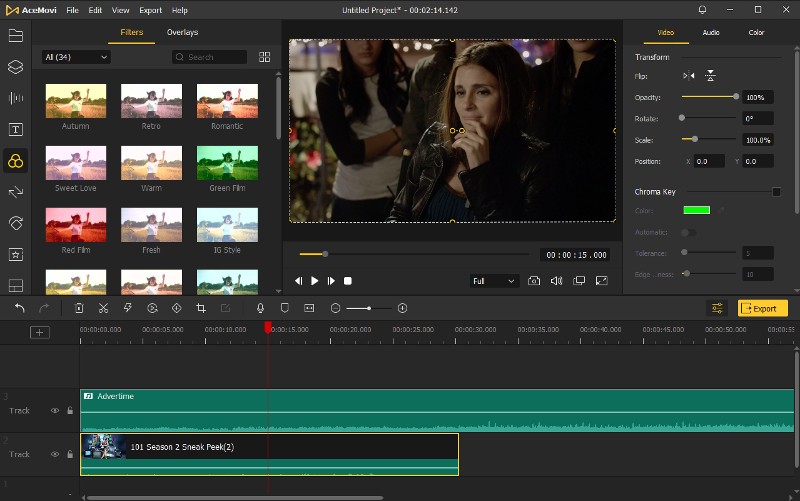Image resolution: width=800 pixels, height=501 pixels.
Task: Adjust the Opacity slider handle
Action: tap(736, 96)
